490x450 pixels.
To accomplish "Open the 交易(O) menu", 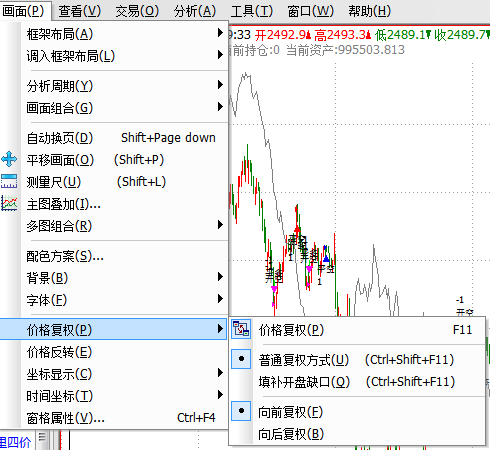I will click(x=137, y=11).
